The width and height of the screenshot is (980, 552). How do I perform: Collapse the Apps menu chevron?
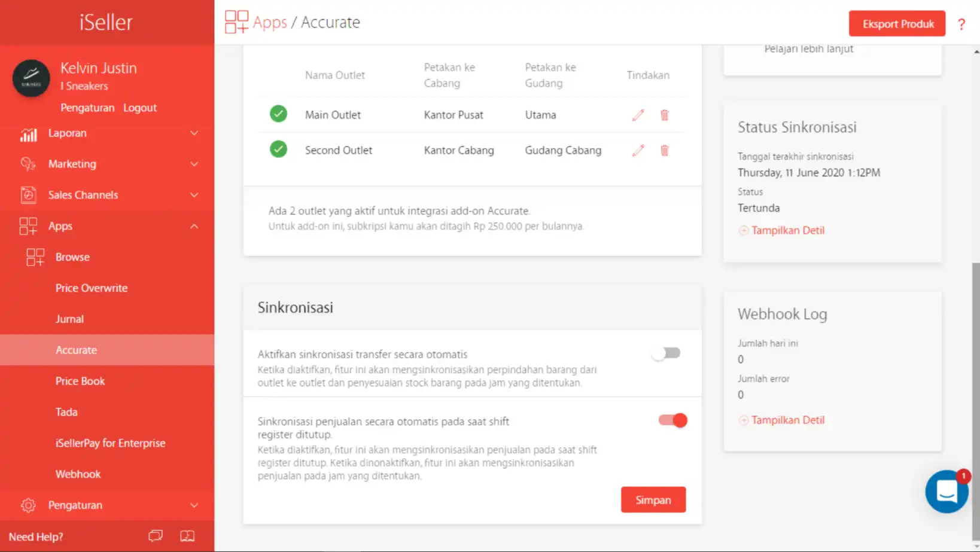point(194,226)
